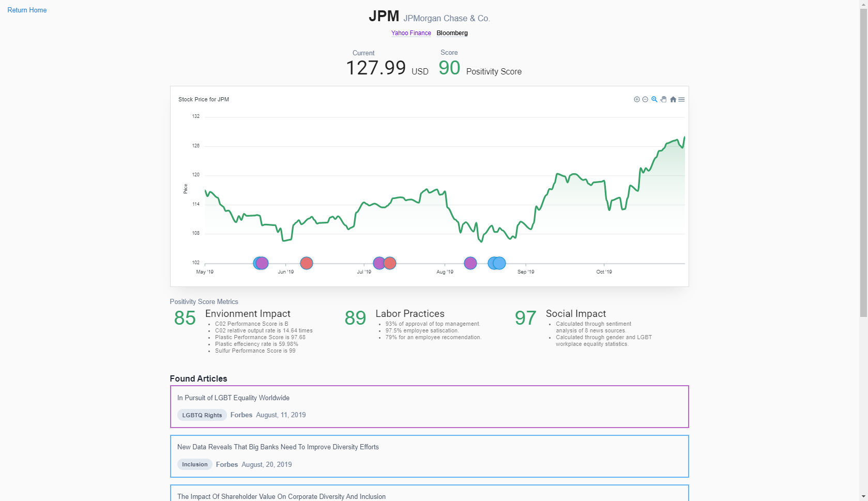
Task: Click the blue overlapping markers before September
Action: pos(496,263)
